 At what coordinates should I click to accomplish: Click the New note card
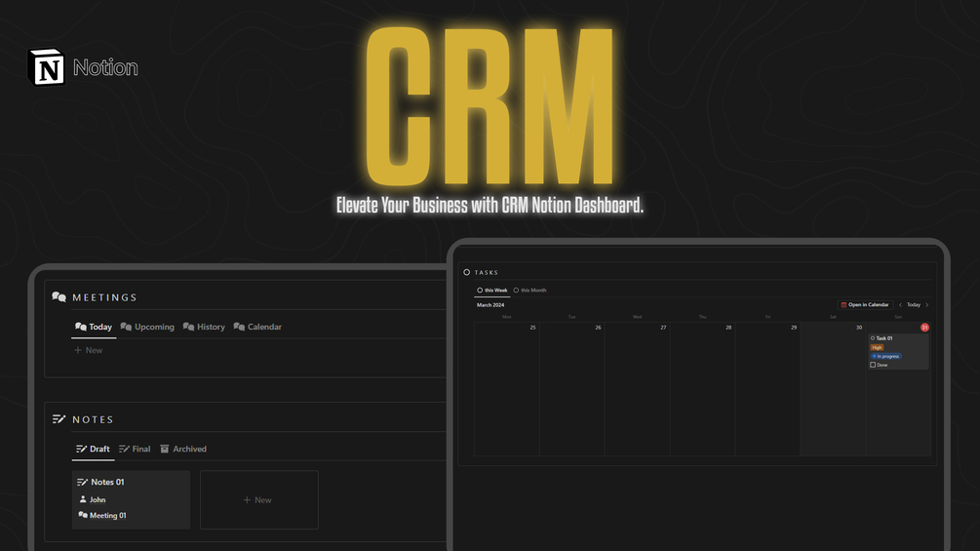click(258, 499)
